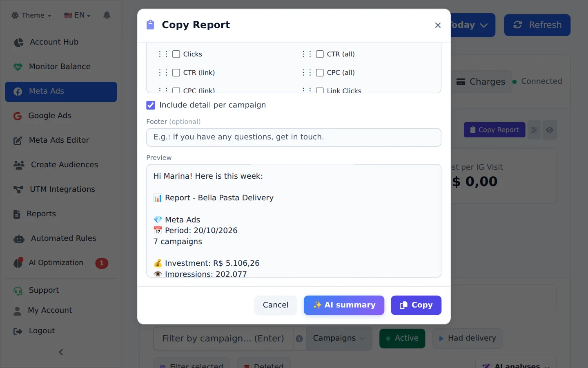Cancel the Copy Report dialog
This screenshot has height=368, width=588.
tap(276, 305)
